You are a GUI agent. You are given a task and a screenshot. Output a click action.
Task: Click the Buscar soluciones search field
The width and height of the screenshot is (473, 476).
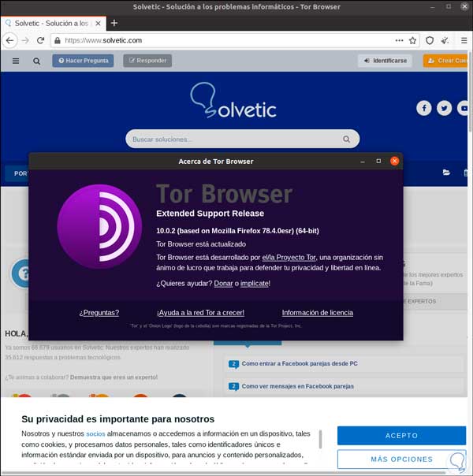[x=243, y=139]
